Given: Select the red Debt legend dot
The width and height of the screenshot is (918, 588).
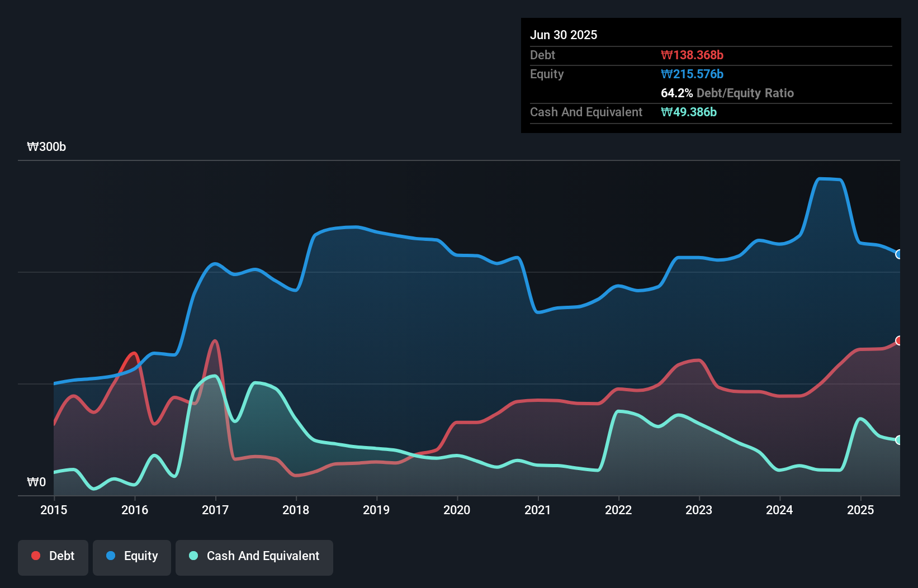Looking at the screenshot, I should coord(35,556).
